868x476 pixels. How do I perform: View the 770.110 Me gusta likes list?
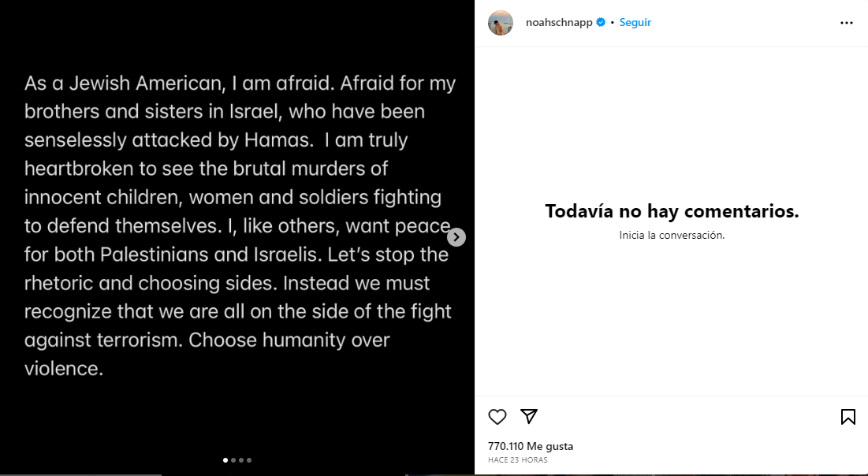coord(531,446)
